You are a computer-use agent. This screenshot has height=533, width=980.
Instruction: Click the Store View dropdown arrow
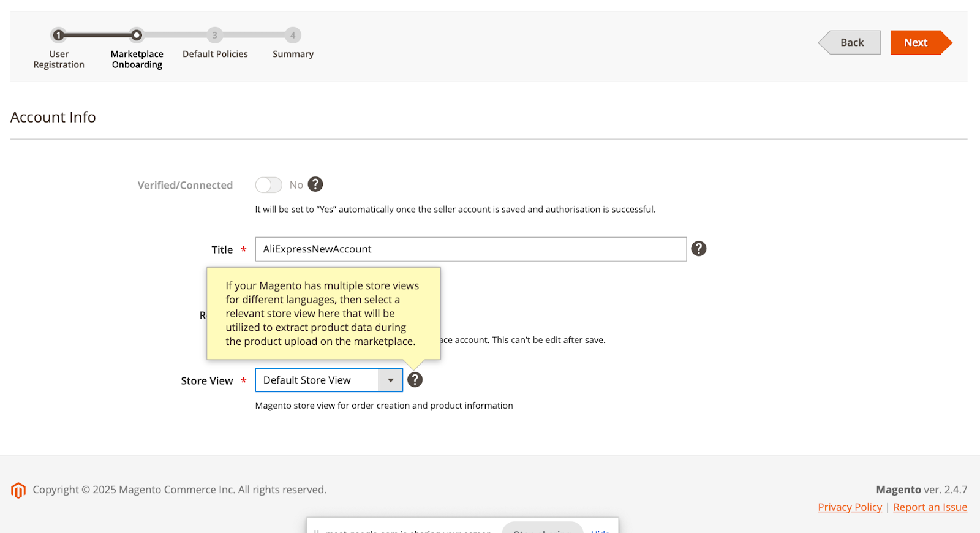(390, 380)
